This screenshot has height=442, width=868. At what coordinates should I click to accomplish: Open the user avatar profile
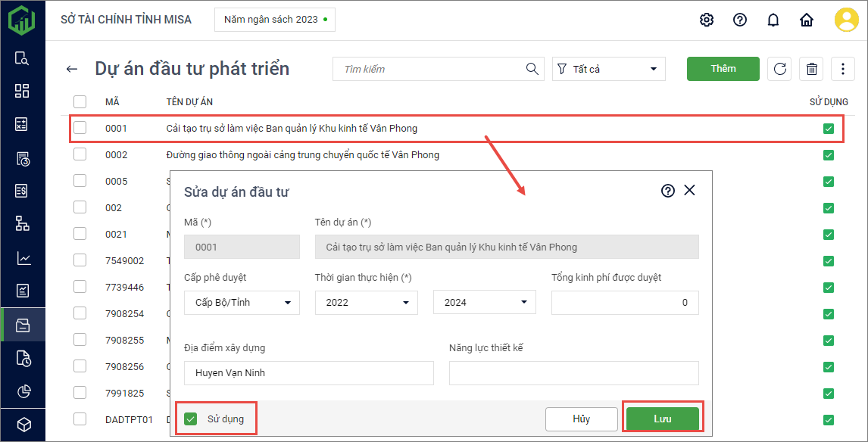pyautogui.click(x=846, y=20)
